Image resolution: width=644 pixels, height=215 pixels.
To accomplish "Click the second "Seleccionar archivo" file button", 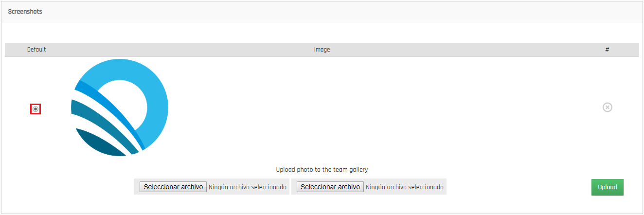I will coord(330,187).
